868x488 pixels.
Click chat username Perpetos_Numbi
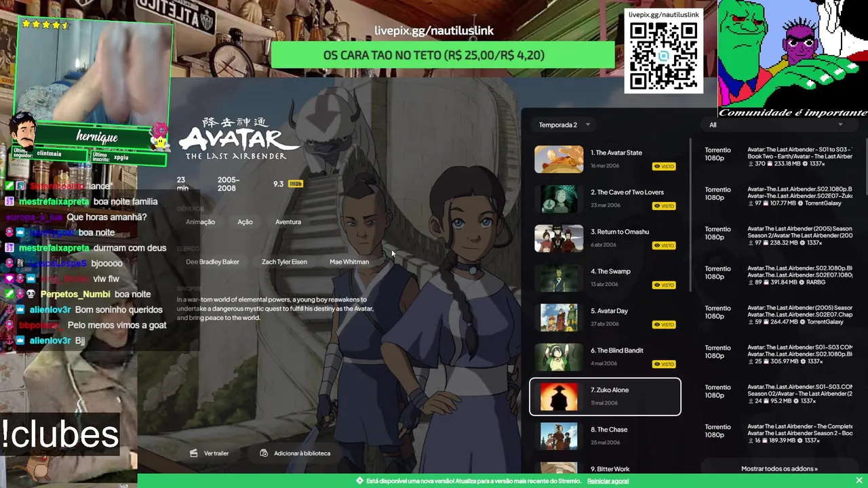pos(75,294)
